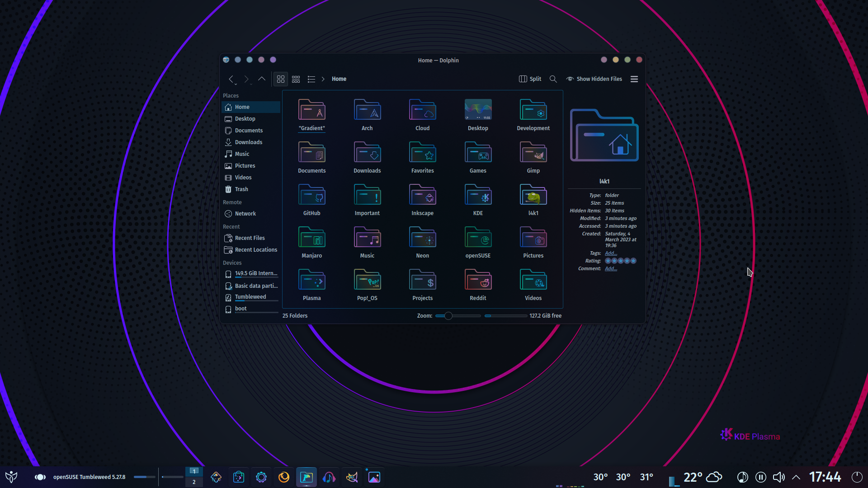Select the boot device
Image resolution: width=868 pixels, height=488 pixels.
click(251, 309)
